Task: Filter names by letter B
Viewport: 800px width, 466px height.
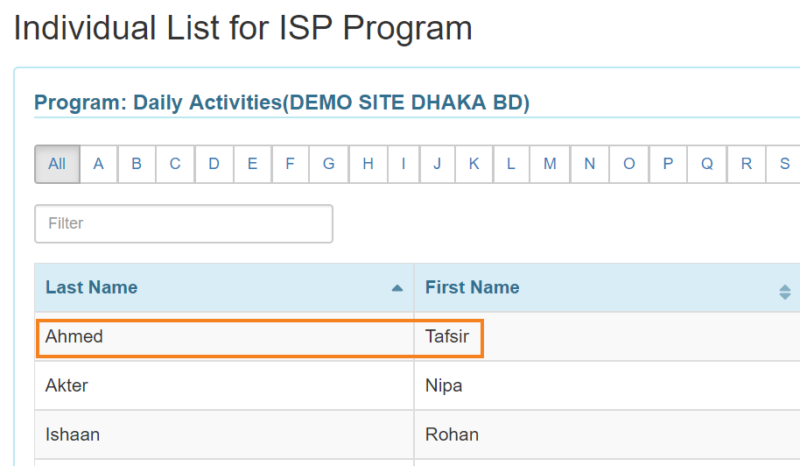Action: tap(136, 164)
